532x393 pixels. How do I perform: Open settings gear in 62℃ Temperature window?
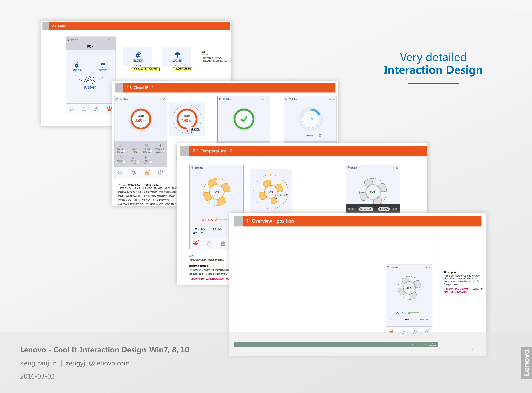[236, 168]
